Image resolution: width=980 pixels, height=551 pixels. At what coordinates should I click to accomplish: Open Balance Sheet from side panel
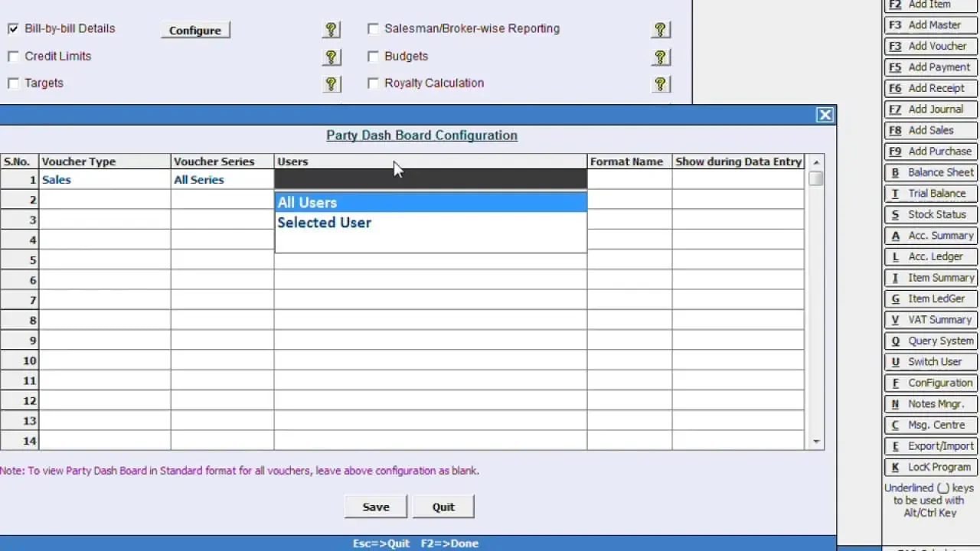coord(930,172)
